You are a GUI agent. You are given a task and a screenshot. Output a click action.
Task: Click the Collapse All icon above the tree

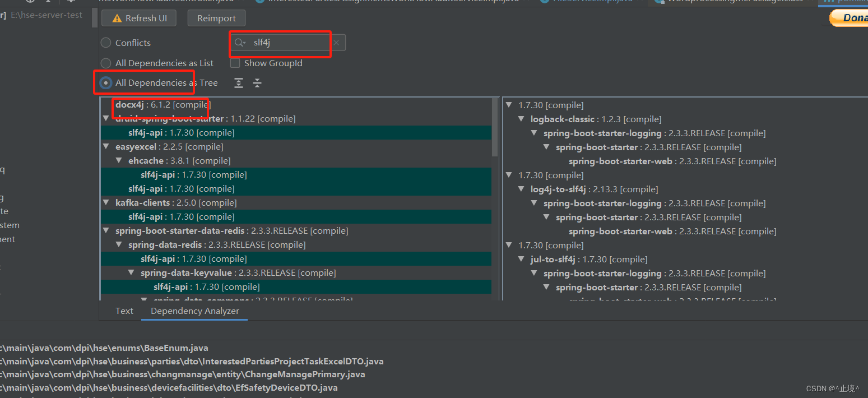pos(257,83)
